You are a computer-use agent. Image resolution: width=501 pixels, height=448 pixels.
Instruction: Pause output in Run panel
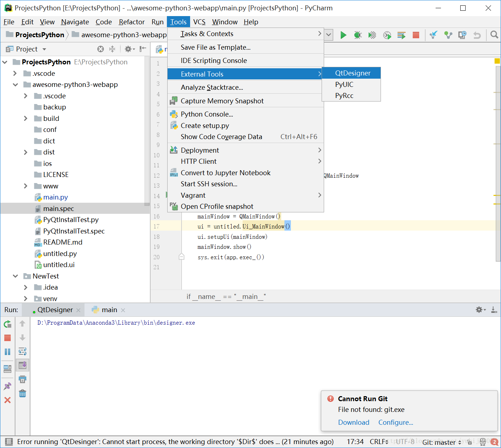[8, 352]
